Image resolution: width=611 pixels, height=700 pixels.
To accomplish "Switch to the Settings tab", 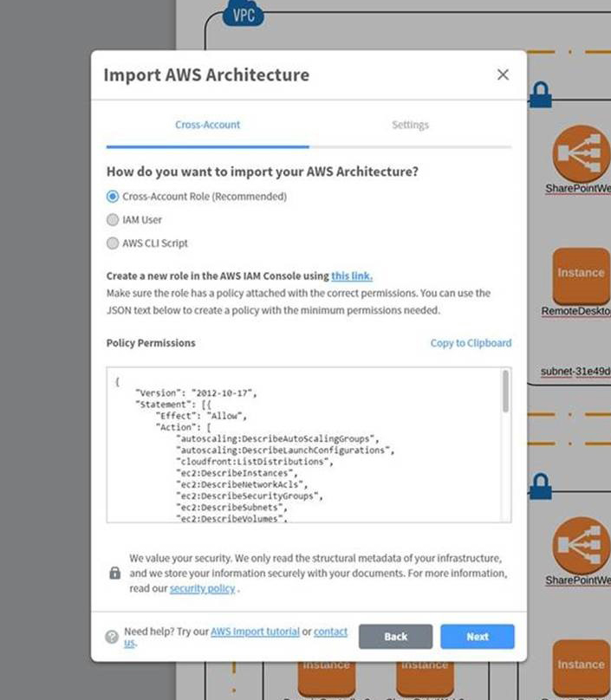I will 410,125.
